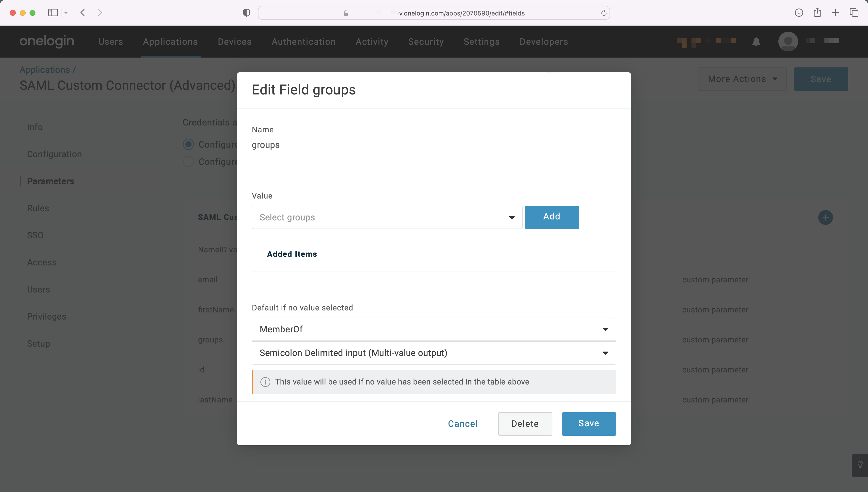Follow the Applications breadcrumb link

pyautogui.click(x=45, y=70)
